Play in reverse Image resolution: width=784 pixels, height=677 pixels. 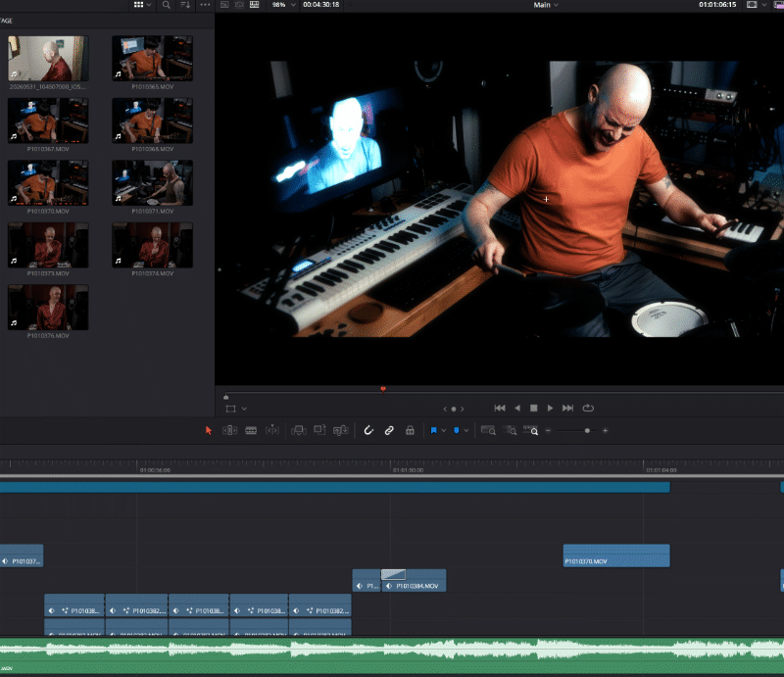click(x=517, y=408)
